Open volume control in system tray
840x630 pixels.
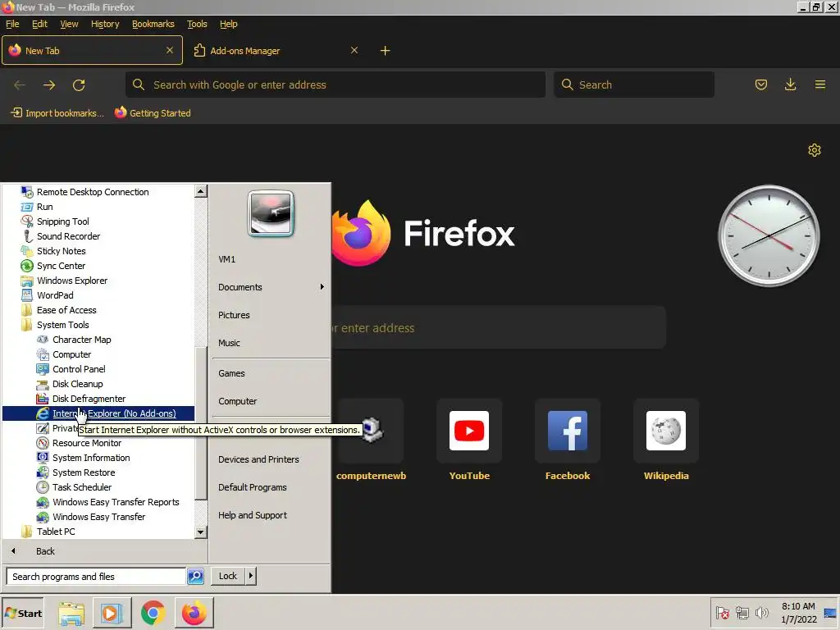tap(761, 612)
